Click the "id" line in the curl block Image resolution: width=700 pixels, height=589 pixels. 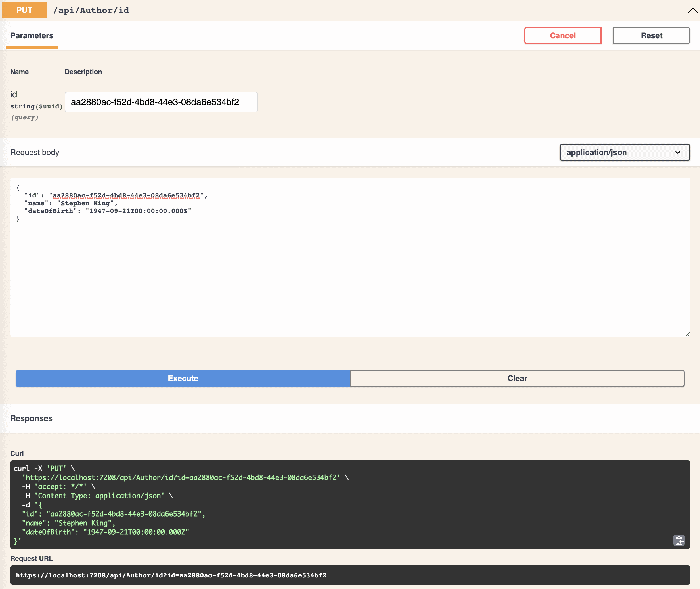click(114, 514)
